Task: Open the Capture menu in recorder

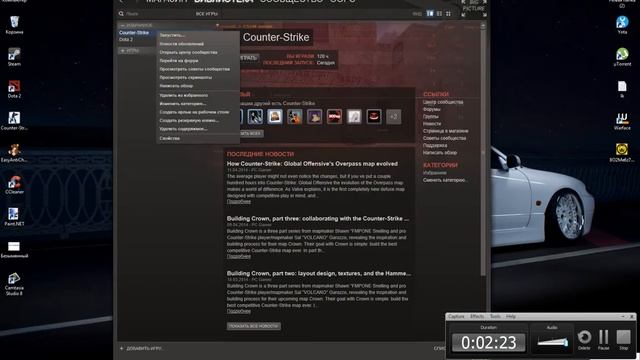Action: pos(456,316)
